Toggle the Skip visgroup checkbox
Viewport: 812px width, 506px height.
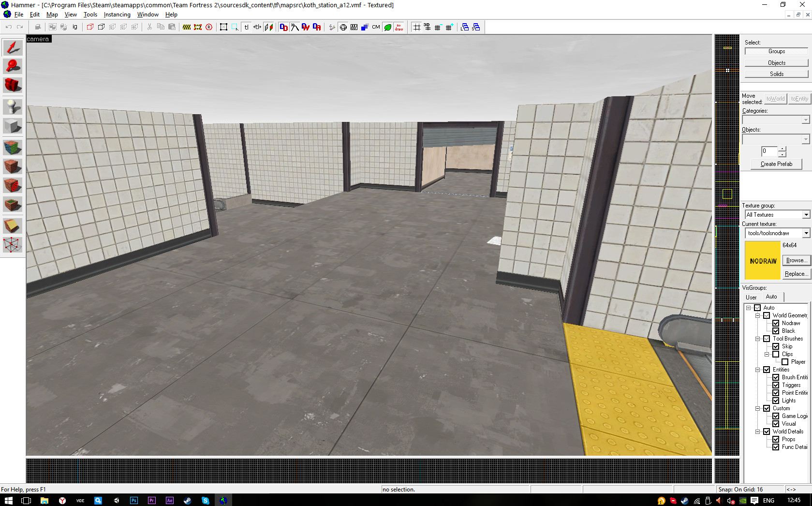pos(776,346)
